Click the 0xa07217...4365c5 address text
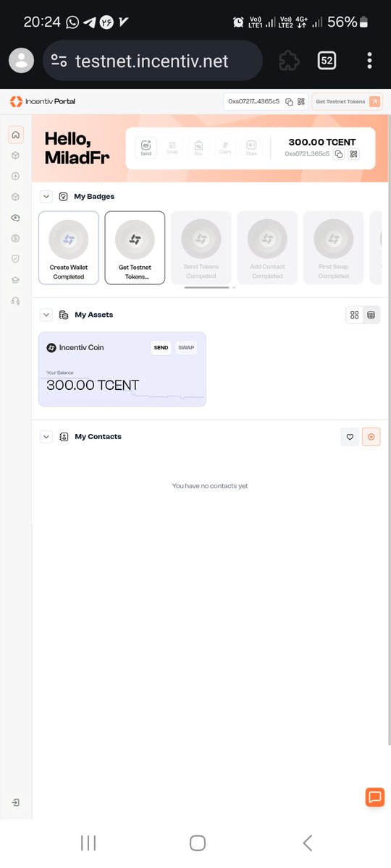Screen dimensions: 391x868 click(254, 102)
